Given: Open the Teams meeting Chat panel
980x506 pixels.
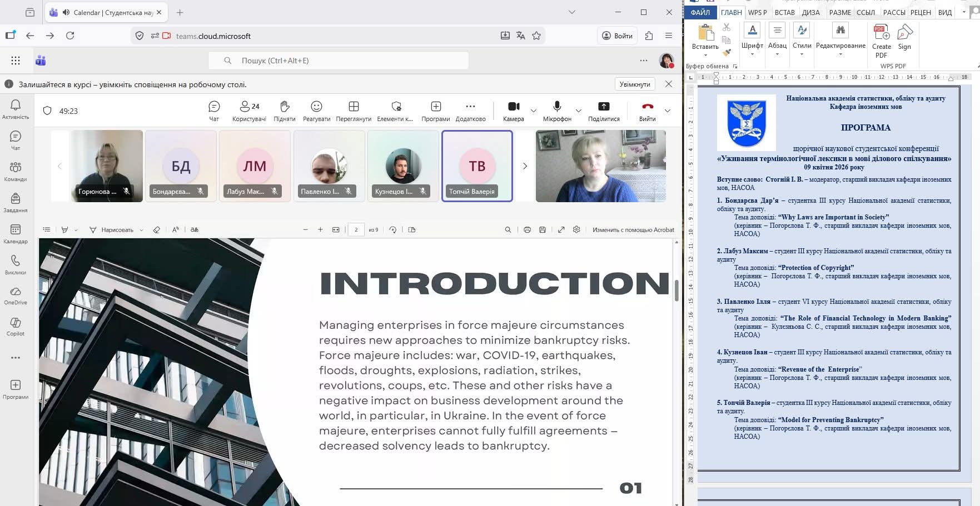Looking at the screenshot, I should 214,111.
